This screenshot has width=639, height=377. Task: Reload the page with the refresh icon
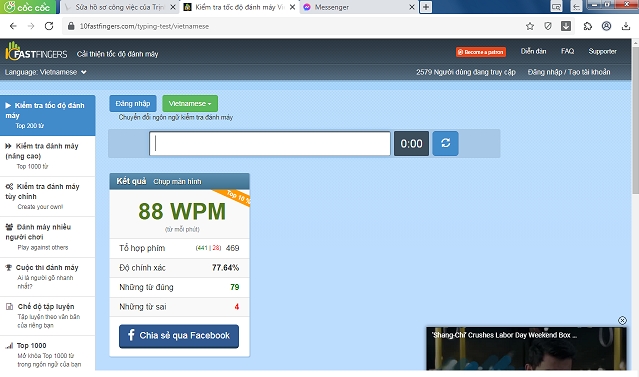point(49,26)
